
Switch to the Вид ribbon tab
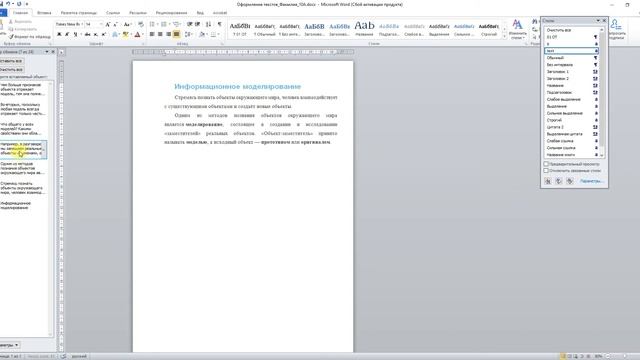tap(200, 13)
